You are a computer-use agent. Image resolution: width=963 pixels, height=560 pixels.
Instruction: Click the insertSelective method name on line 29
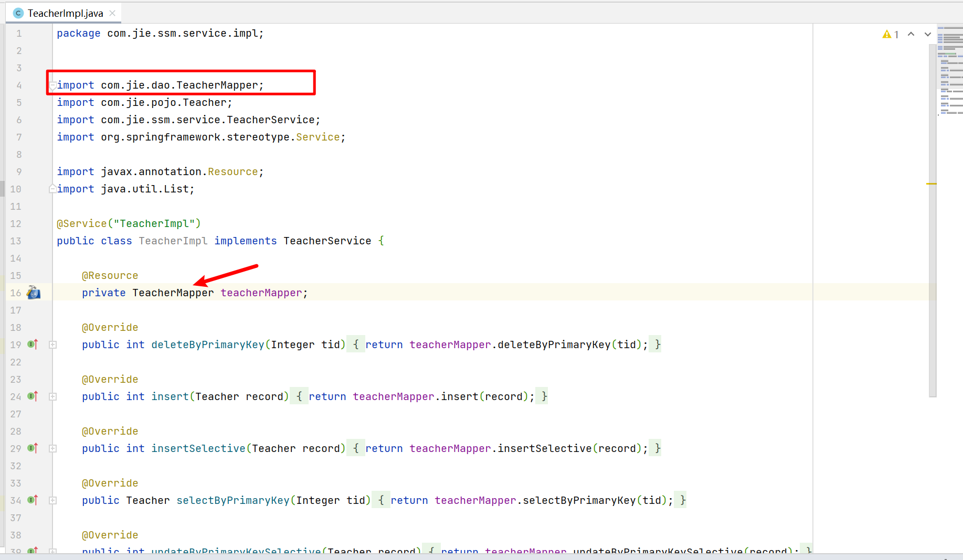point(198,448)
